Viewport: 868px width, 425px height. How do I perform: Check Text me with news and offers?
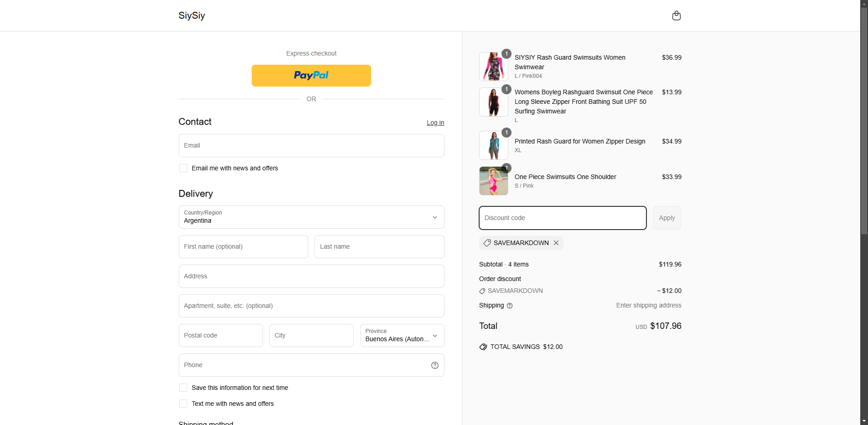pyautogui.click(x=183, y=404)
